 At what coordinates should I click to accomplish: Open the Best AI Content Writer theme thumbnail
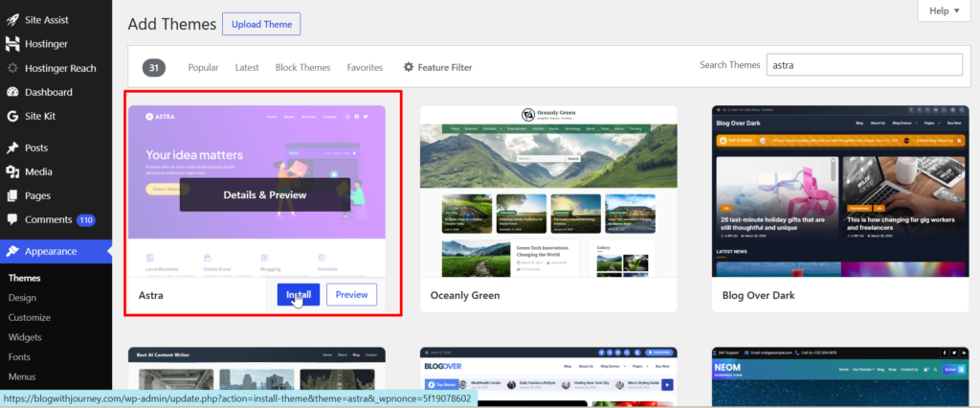[256, 377]
